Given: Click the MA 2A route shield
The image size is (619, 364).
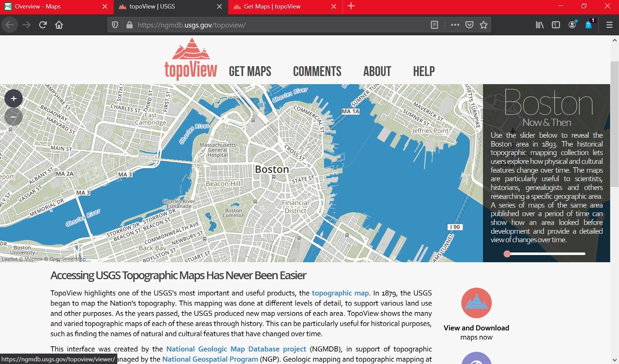Looking at the screenshot, I should tap(64, 174).
